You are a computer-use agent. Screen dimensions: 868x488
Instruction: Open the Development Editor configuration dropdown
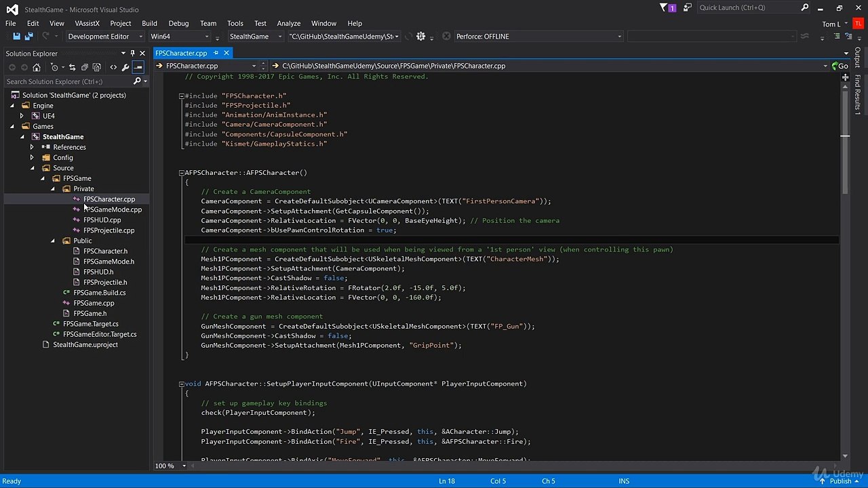pyautogui.click(x=105, y=36)
